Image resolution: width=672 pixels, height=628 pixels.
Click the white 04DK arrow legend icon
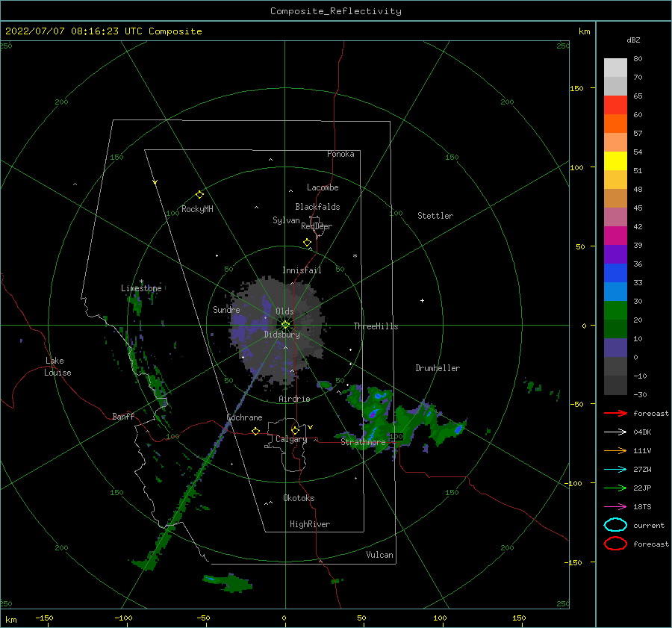click(x=615, y=432)
